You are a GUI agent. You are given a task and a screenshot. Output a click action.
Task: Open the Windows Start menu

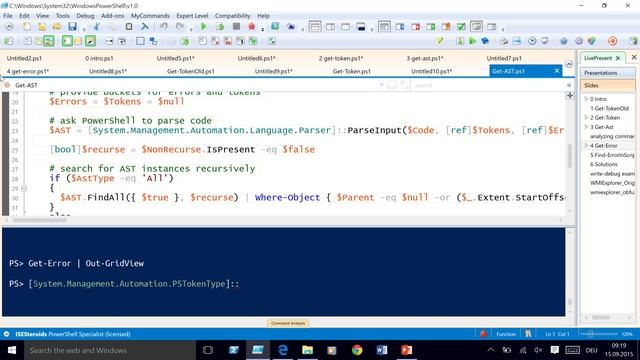[12, 350]
